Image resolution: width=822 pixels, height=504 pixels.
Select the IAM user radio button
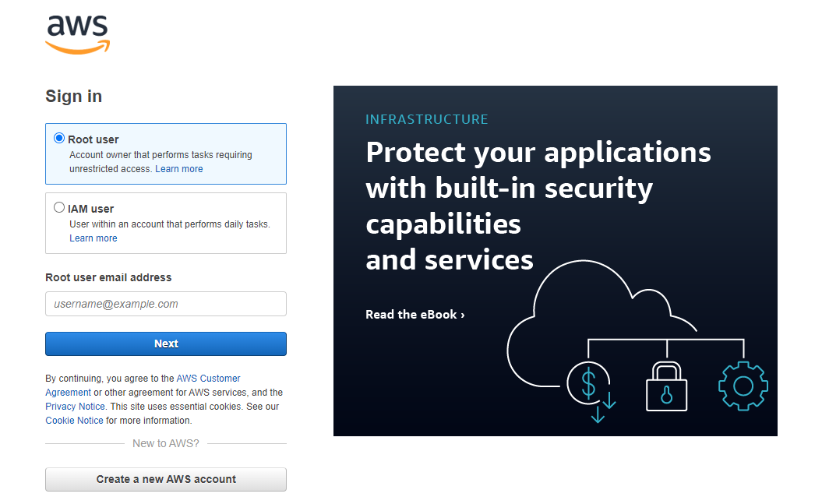coord(59,207)
